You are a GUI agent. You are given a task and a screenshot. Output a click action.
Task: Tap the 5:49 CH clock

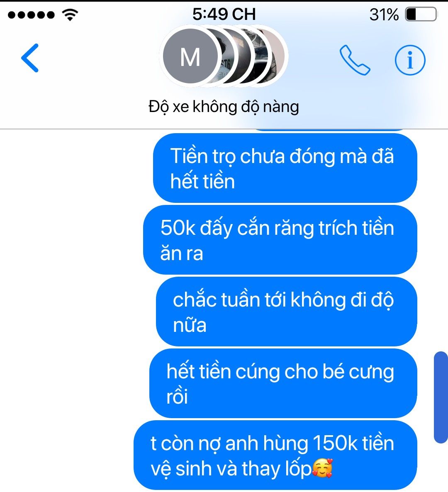pos(224,15)
